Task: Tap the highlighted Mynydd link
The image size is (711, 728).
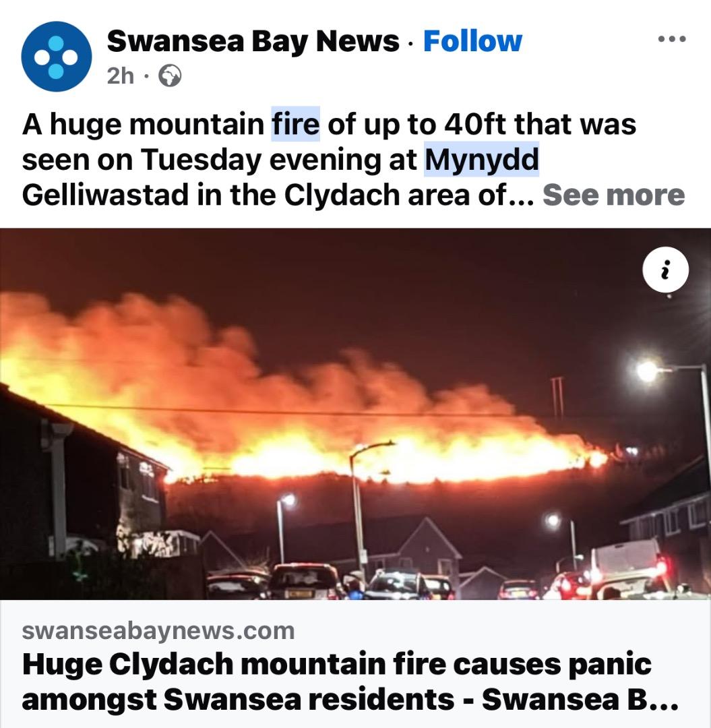Action: click(x=482, y=159)
